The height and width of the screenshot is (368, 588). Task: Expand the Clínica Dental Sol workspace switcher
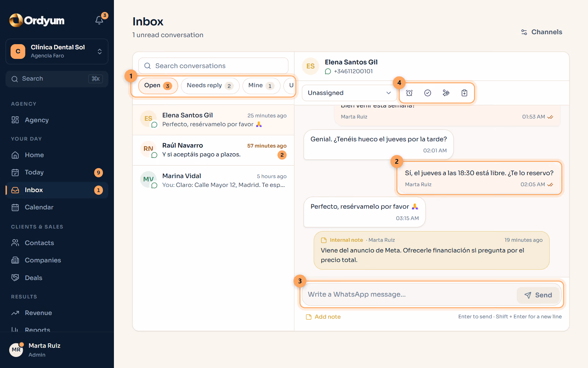(57, 52)
